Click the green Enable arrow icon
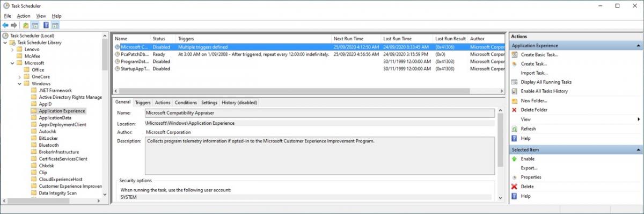This screenshot has height=214, width=644. 515,159
